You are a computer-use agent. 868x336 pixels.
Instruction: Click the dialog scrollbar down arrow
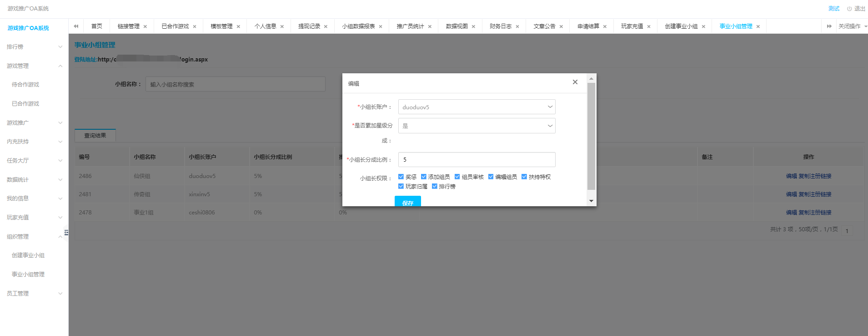pos(591,201)
